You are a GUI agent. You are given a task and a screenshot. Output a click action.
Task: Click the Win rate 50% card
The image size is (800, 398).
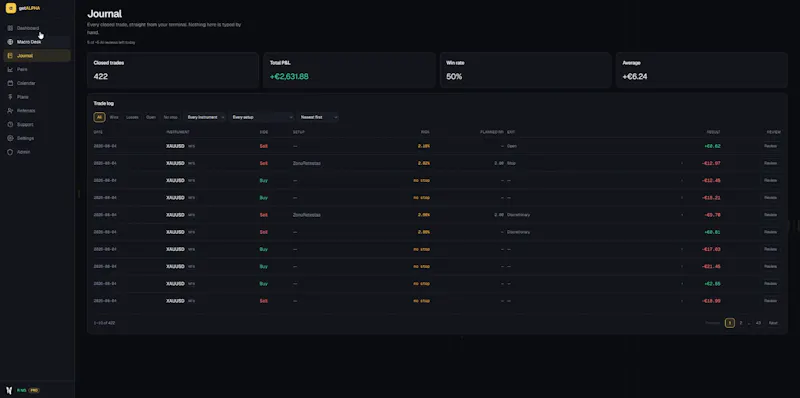(526, 70)
